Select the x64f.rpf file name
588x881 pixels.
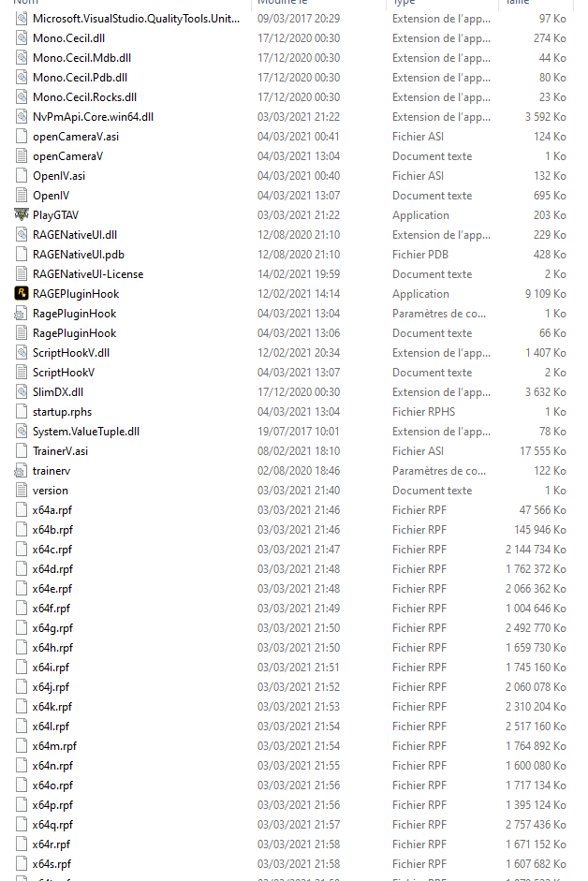[x=51, y=609]
